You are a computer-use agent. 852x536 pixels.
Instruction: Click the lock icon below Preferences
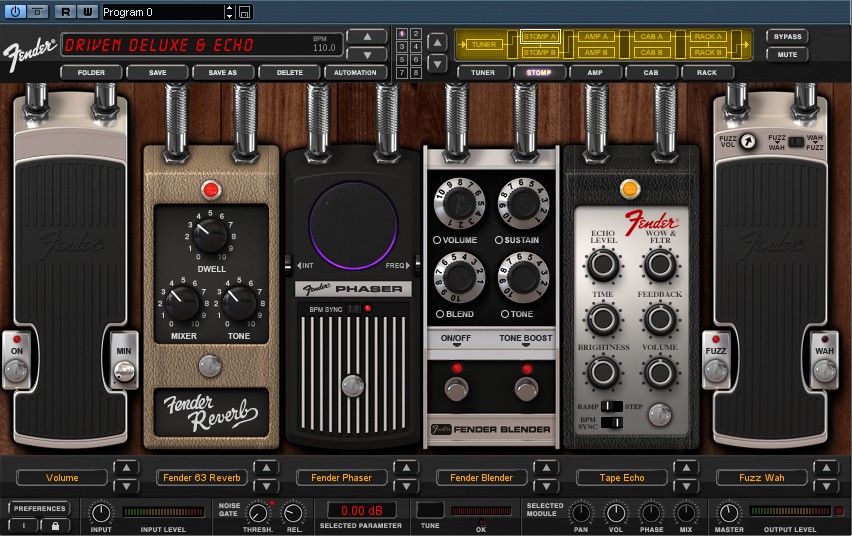[x=55, y=526]
